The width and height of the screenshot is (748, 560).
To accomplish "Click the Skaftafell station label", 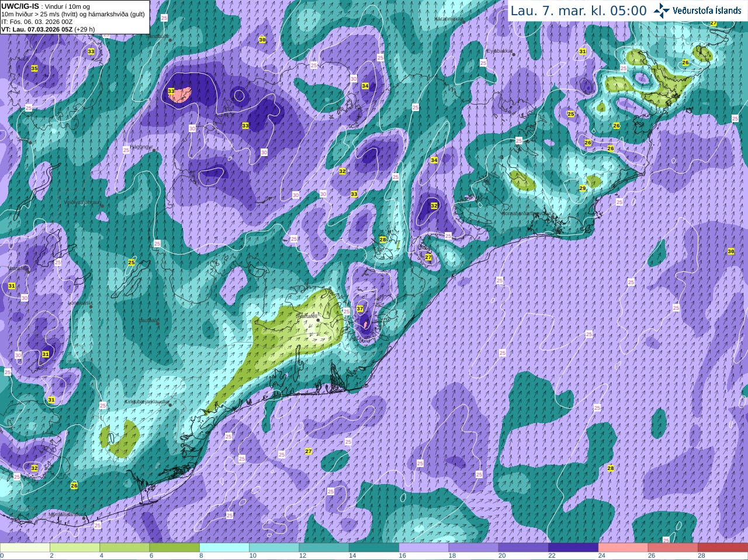I will (x=306, y=315).
